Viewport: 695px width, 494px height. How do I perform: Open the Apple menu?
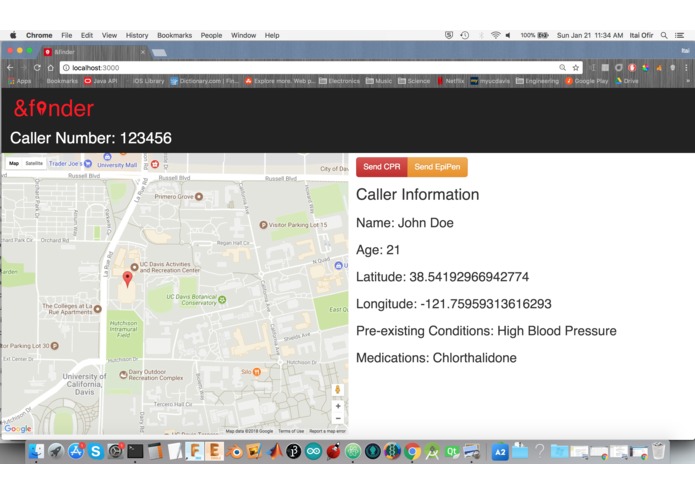[13, 35]
